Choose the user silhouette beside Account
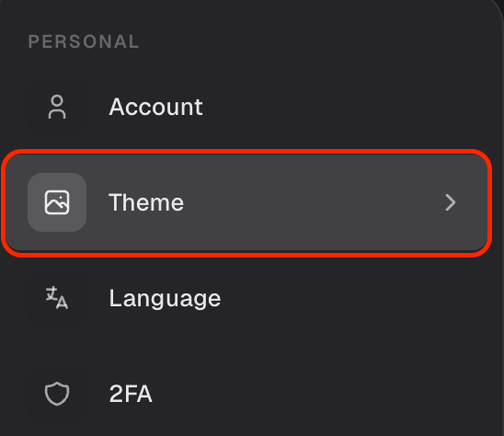The height and width of the screenshot is (436, 504). pyautogui.click(x=57, y=107)
